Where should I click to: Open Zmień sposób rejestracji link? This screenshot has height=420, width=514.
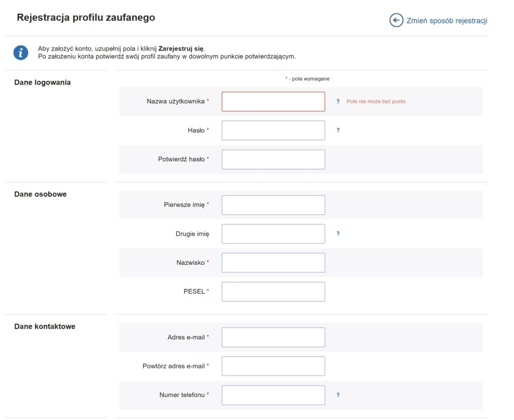pos(446,21)
